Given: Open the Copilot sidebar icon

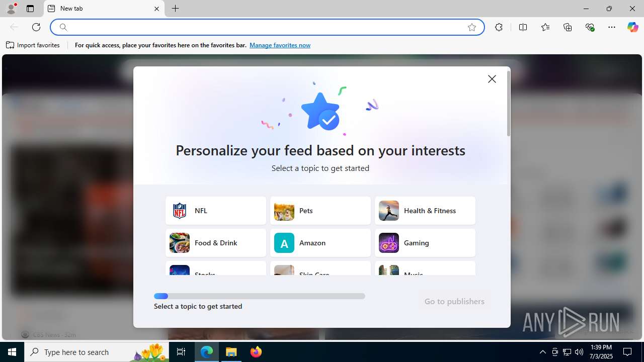Looking at the screenshot, I should [x=632, y=27].
